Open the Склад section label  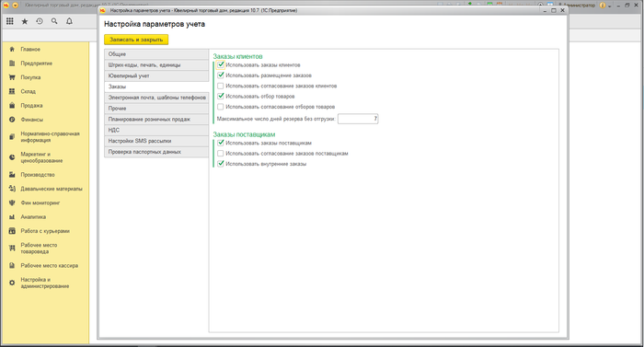[x=29, y=91]
